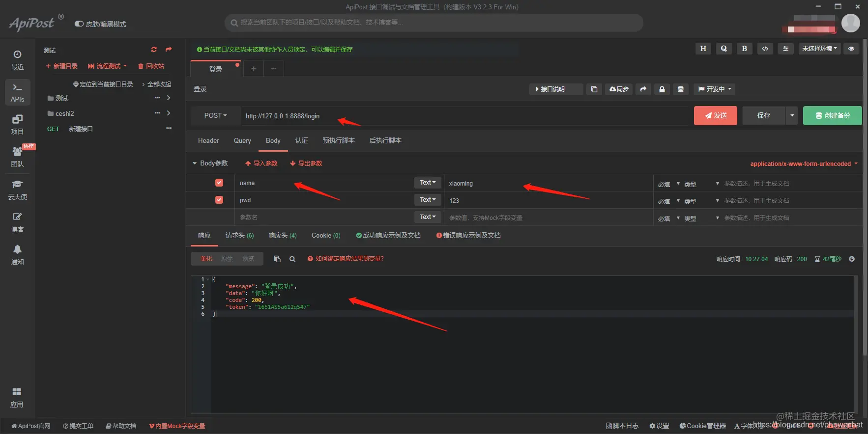Screen dimensions: 868x434
Task: Open the 响应头 (4) response tab
Action: point(283,236)
